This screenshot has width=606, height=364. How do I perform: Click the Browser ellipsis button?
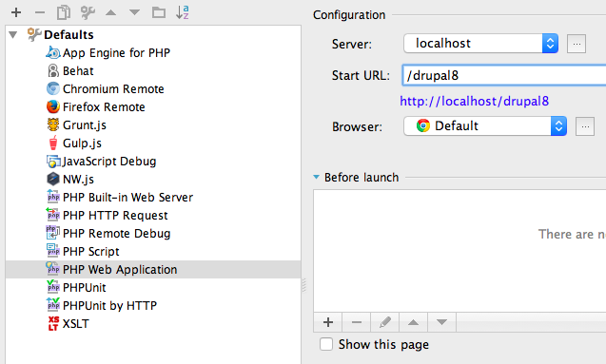(x=585, y=126)
